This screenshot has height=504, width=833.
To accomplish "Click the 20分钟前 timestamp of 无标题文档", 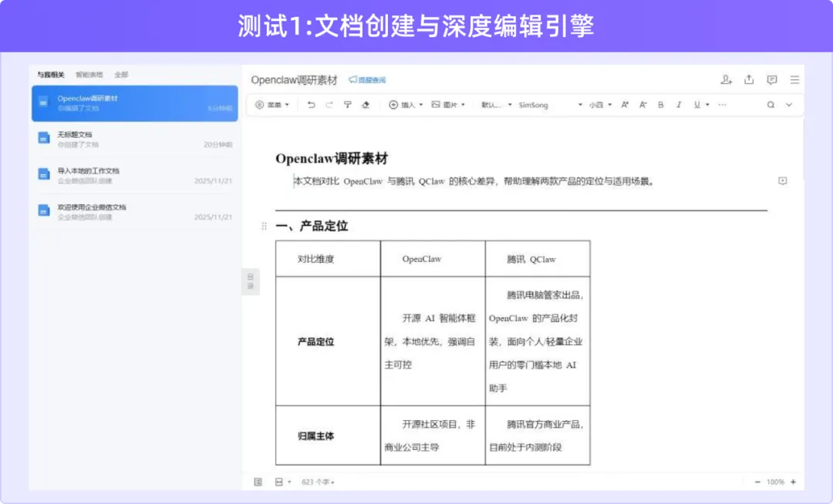I will [x=218, y=144].
